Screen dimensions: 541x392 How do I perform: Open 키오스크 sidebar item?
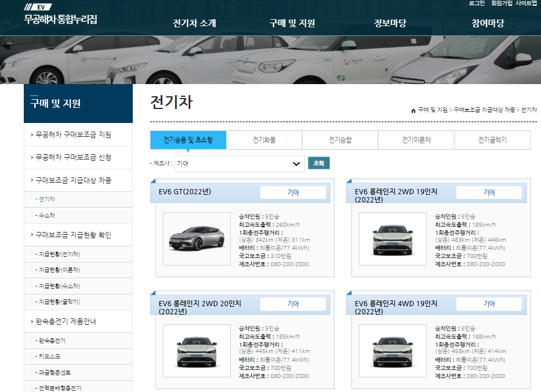tap(78, 357)
